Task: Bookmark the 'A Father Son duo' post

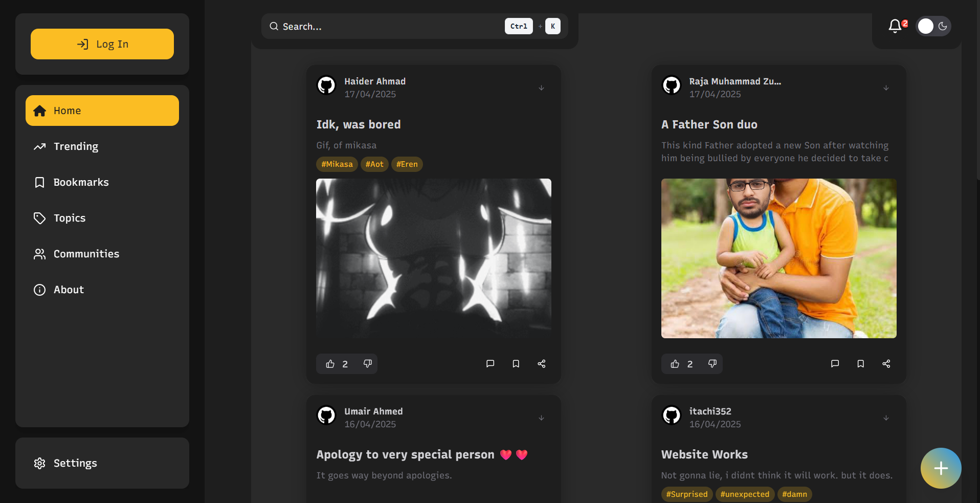Action: (860, 364)
